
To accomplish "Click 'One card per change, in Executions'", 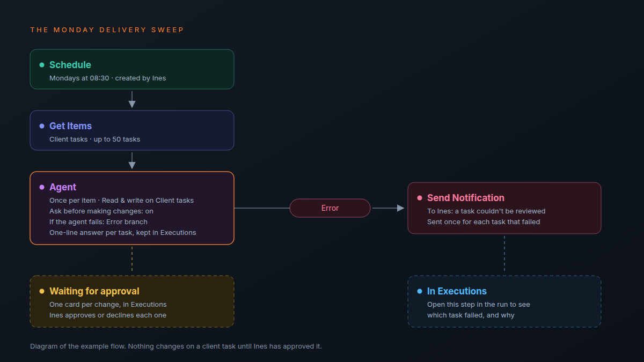I will tap(108, 305).
